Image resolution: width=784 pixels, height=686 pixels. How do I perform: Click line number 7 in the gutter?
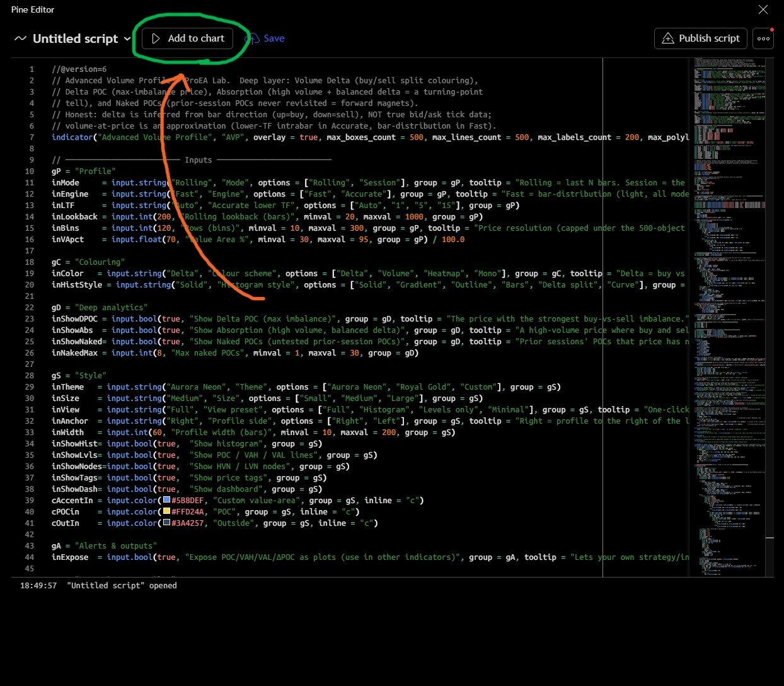point(32,137)
